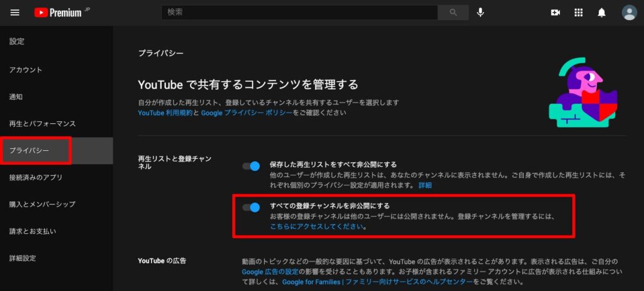
Task: Open the hamburger guide menu
Action: 15,13
